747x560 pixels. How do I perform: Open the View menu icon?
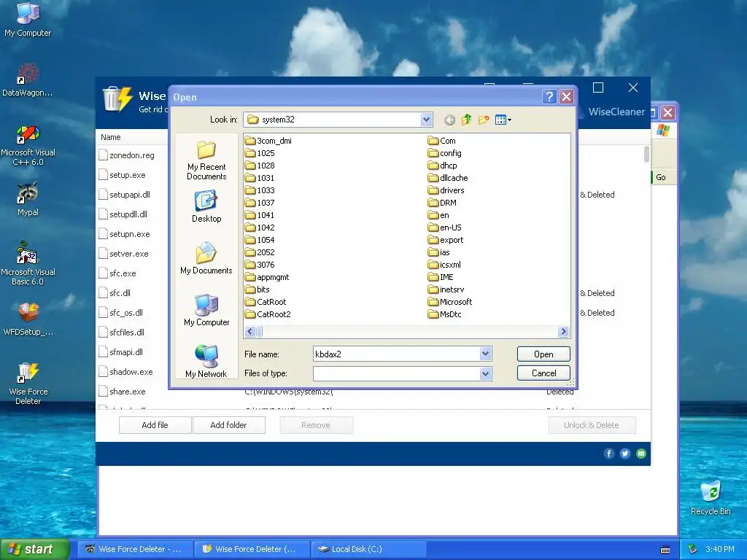503,120
